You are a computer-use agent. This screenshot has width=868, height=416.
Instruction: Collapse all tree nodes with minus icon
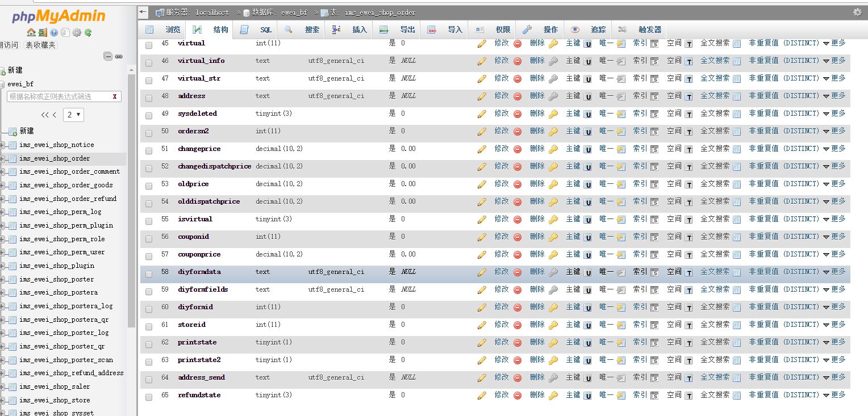(107, 56)
